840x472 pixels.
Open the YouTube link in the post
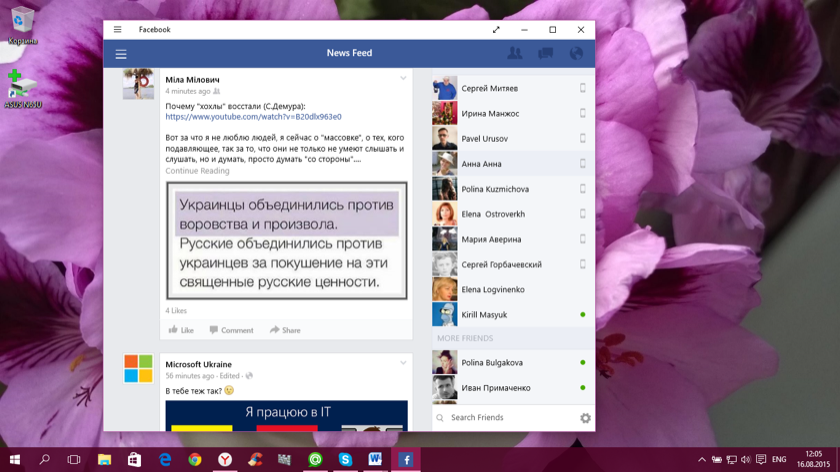point(253,116)
